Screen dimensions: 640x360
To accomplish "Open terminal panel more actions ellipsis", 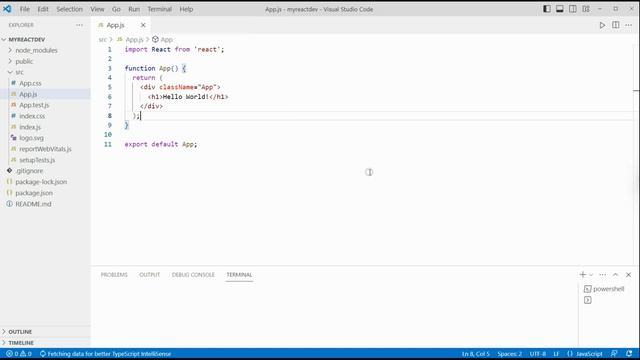I will click(x=602, y=275).
